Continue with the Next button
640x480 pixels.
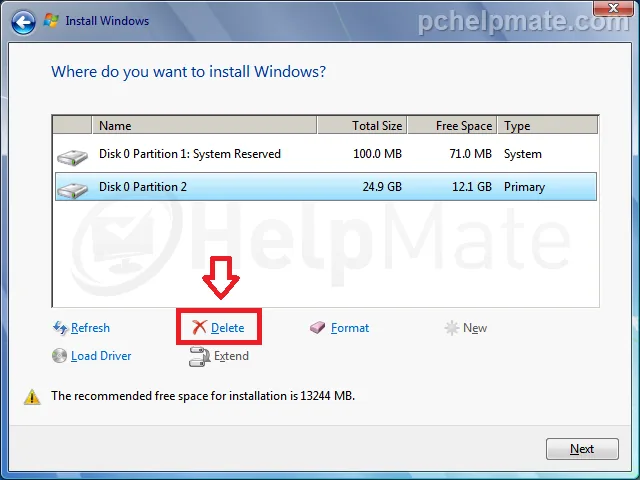(582, 449)
